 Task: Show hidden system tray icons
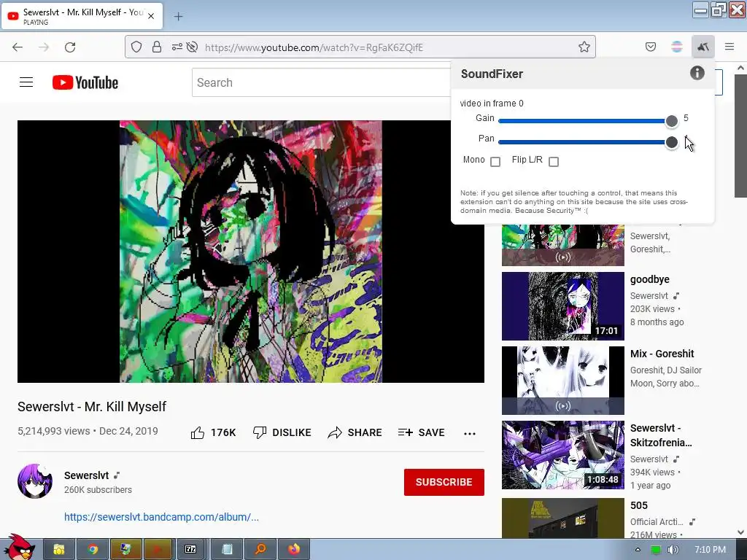tap(638, 550)
